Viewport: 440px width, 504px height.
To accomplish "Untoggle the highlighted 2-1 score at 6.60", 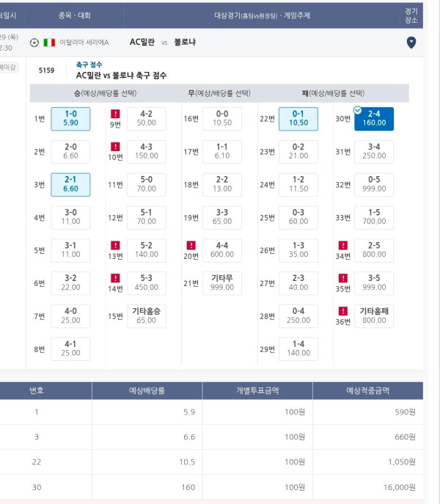I will pos(70,184).
